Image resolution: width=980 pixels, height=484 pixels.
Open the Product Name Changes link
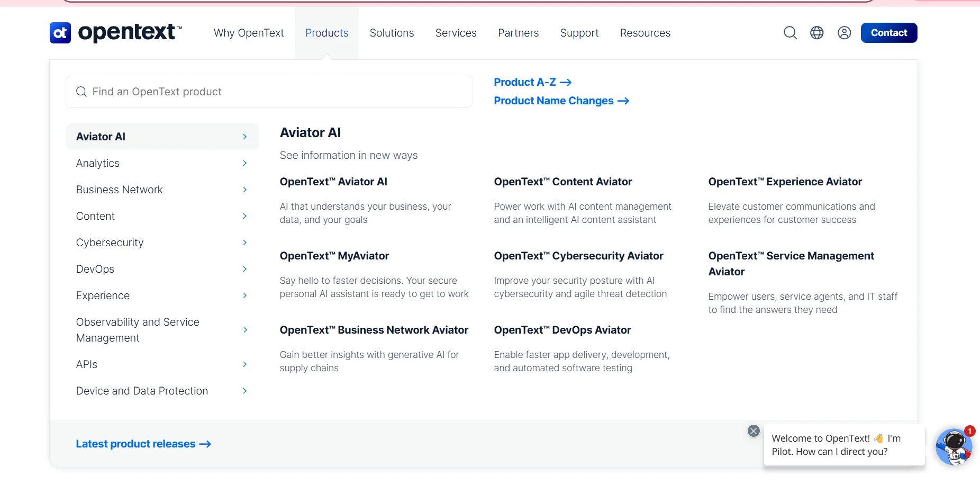[x=561, y=101]
